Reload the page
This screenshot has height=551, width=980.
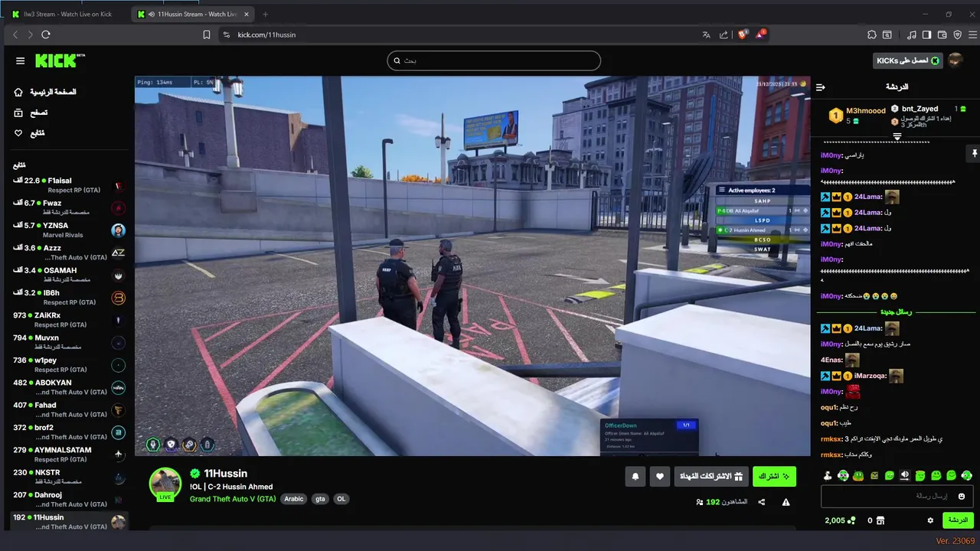click(46, 34)
